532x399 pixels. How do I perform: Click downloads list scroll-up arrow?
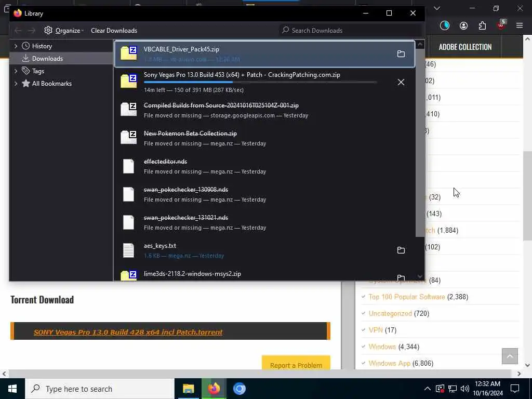tap(420, 45)
